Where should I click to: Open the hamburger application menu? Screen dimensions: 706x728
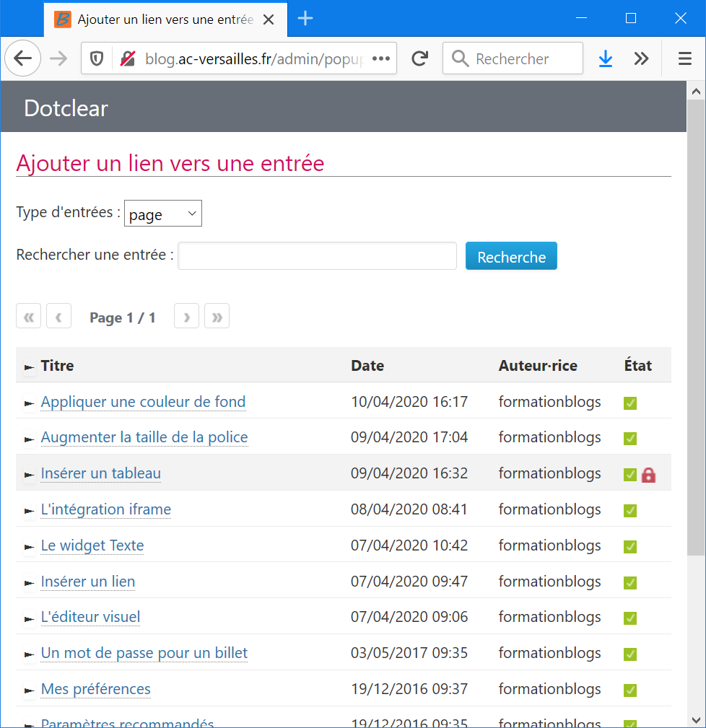(x=685, y=59)
